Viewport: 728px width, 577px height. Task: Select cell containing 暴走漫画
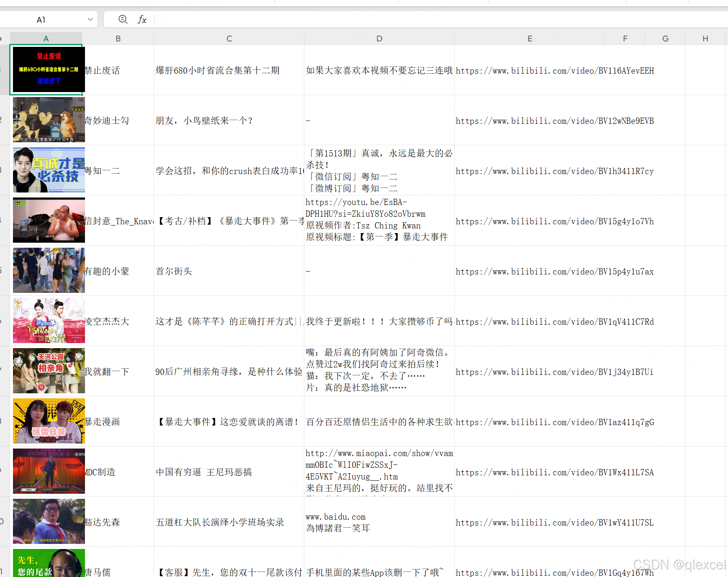click(119, 421)
